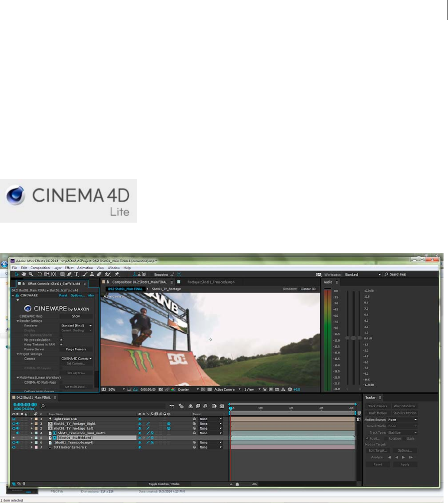Select the Pen tool
448x503 pixels.
(69, 274)
